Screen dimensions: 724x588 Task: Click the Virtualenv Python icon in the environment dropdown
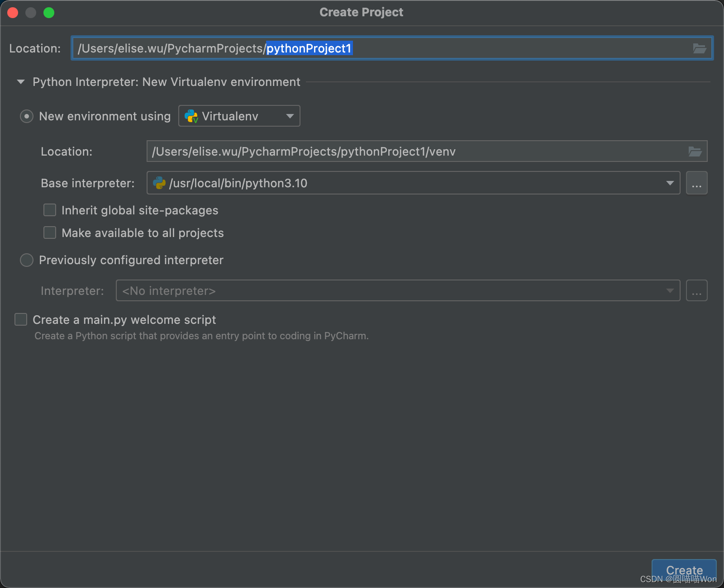[191, 116]
